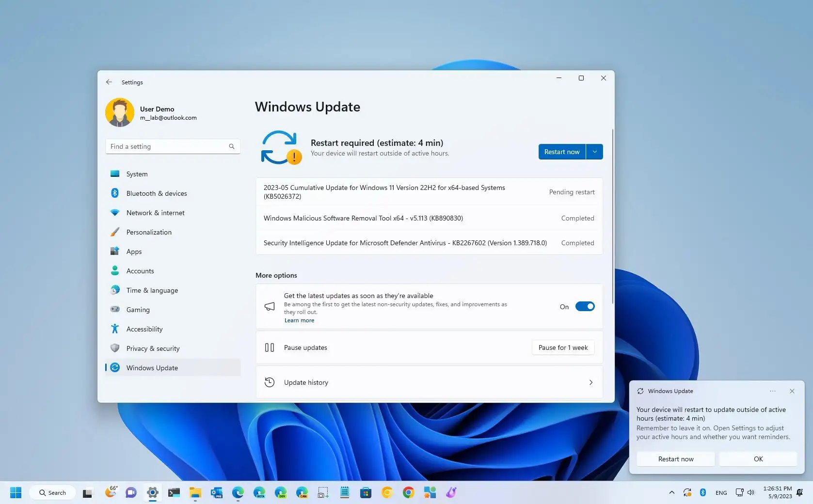Click Pause for 1 week button

(x=563, y=347)
